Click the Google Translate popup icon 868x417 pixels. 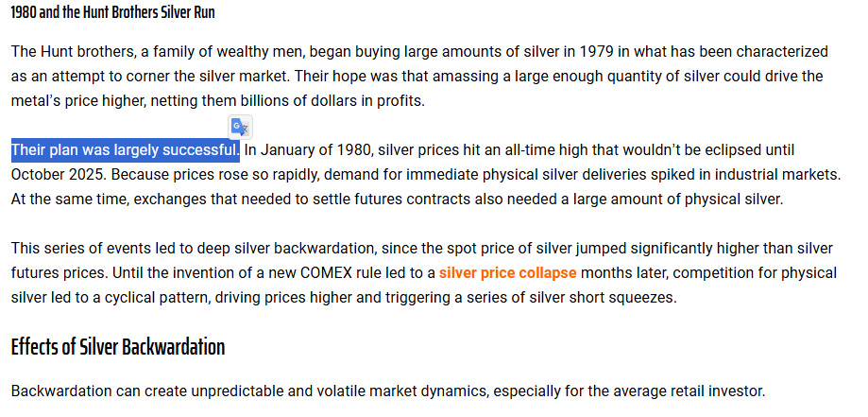[240, 128]
